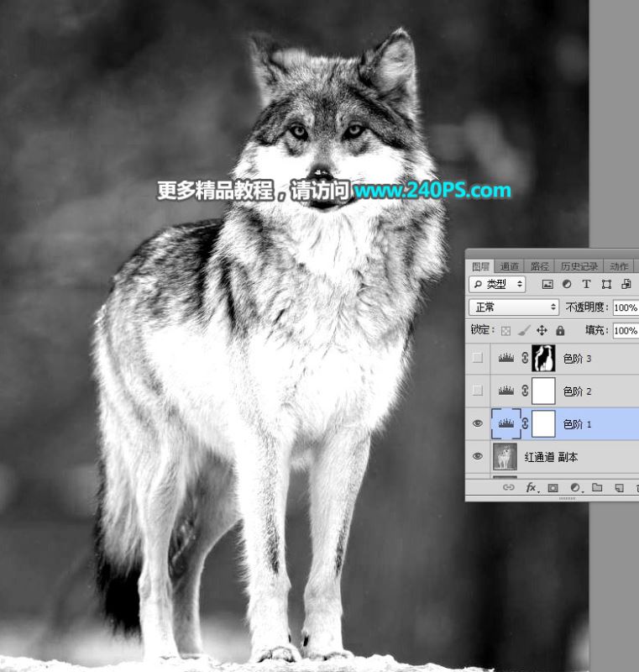Image resolution: width=639 pixels, height=672 pixels.
Task: Click levels adjustment icon of 色阶 1
Action: click(506, 423)
